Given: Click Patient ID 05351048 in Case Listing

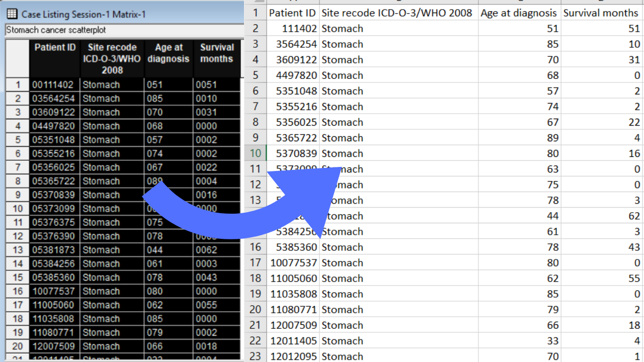Looking at the screenshot, I should [55, 140].
